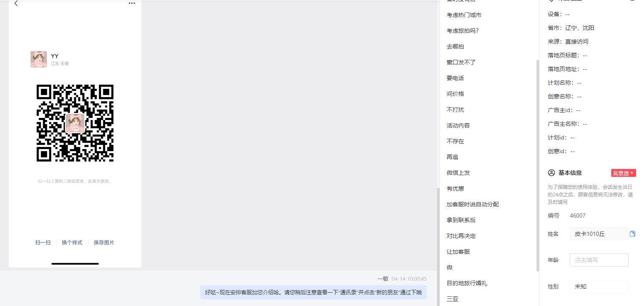Open the 高意愿 intent dropdown

pyautogui.click(x=623, y=173)
